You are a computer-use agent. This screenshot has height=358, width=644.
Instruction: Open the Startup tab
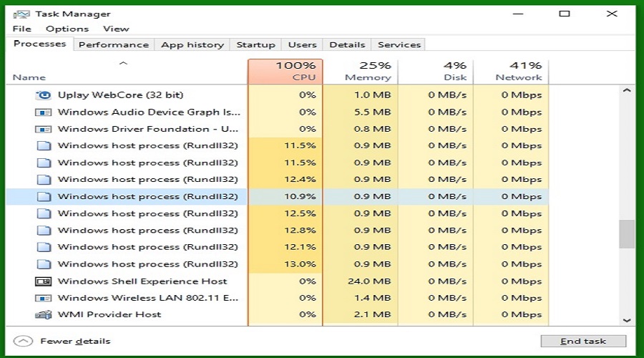255,44
